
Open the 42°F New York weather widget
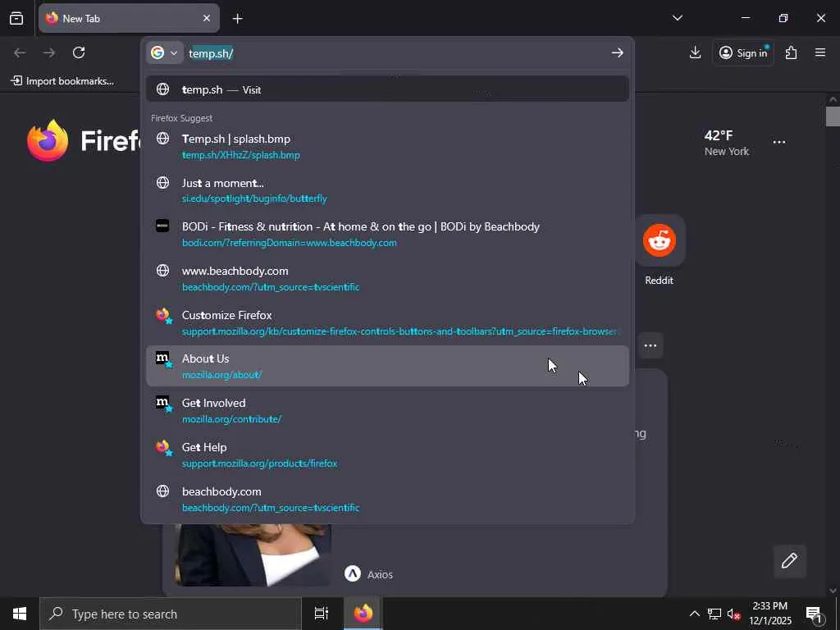click(727, 143)
